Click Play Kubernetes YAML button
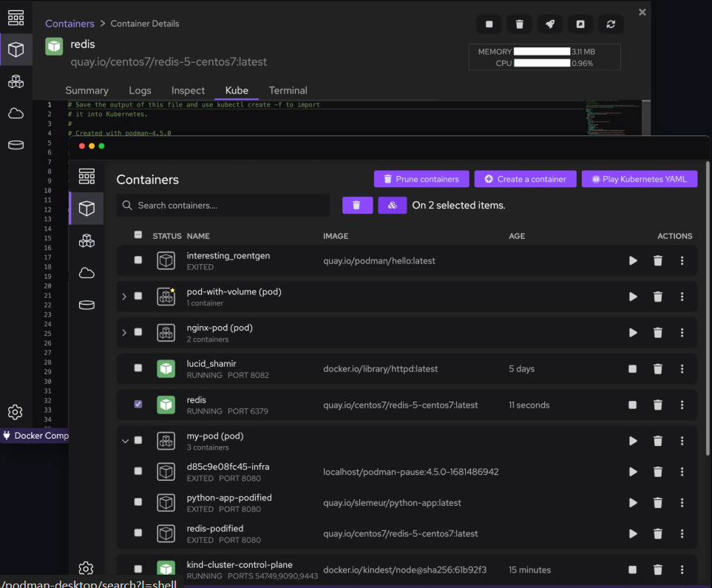Screen dimensions: 712x588 (640, 179)
